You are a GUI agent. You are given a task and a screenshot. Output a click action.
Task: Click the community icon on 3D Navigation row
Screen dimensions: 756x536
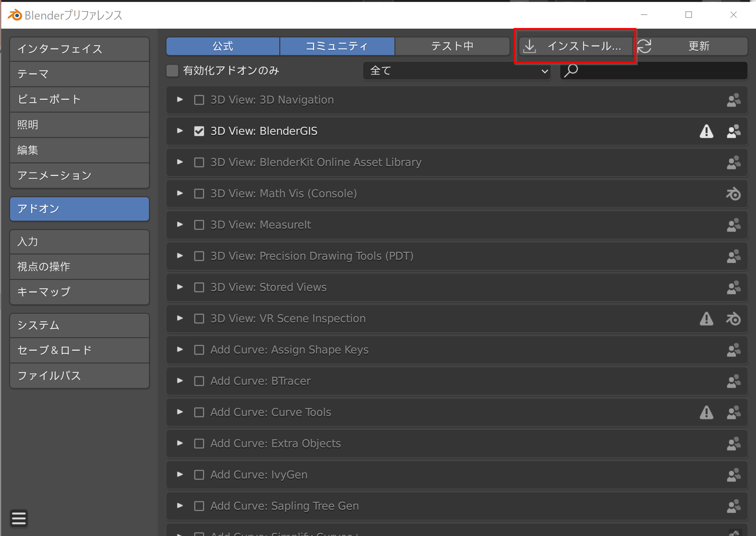(x=734, y=100)
